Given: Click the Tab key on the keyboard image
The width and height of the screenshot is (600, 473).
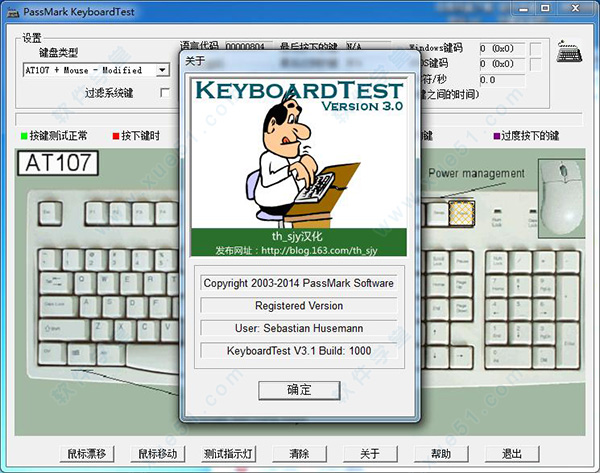Looking at the screenshot, I should [56, 283].
